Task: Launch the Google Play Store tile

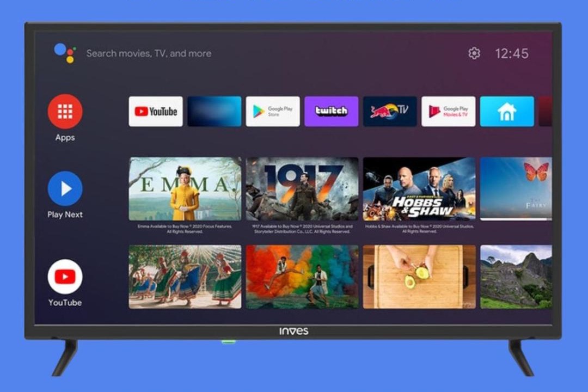Action: click(x=273, y=112)
